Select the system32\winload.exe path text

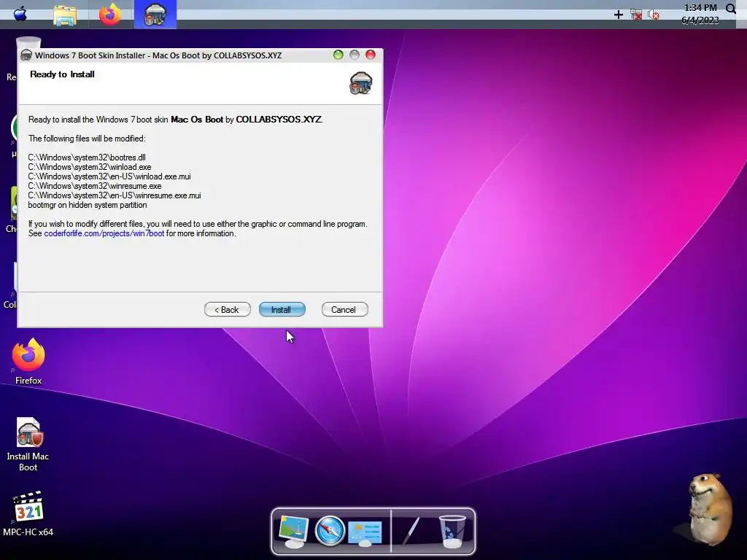point(90,167)
